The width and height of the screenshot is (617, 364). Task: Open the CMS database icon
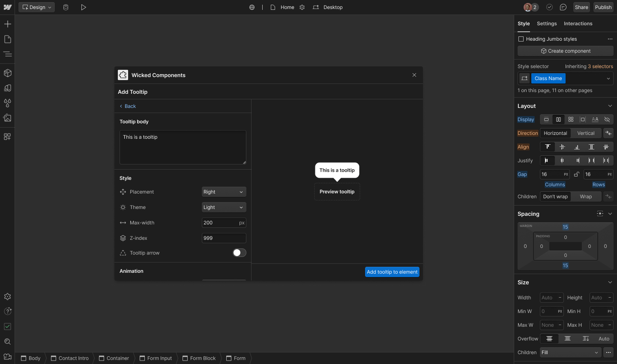[x=66, y=7]
